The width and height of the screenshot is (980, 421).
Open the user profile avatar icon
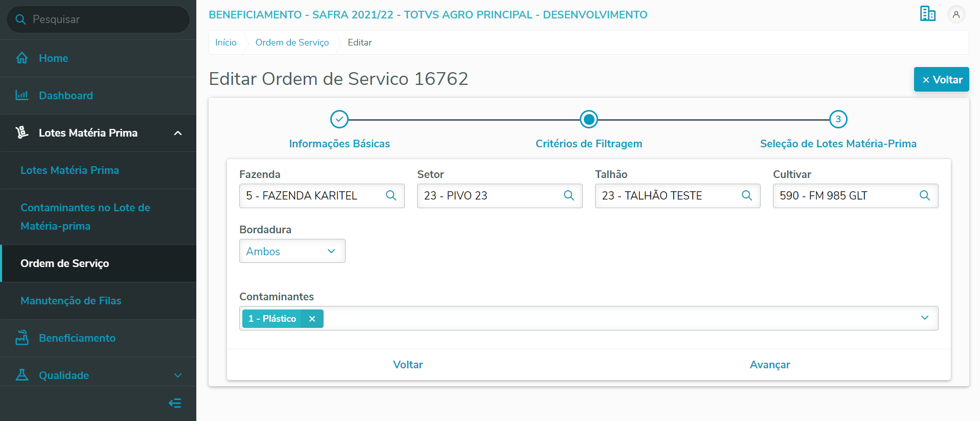tap(956, 14)
